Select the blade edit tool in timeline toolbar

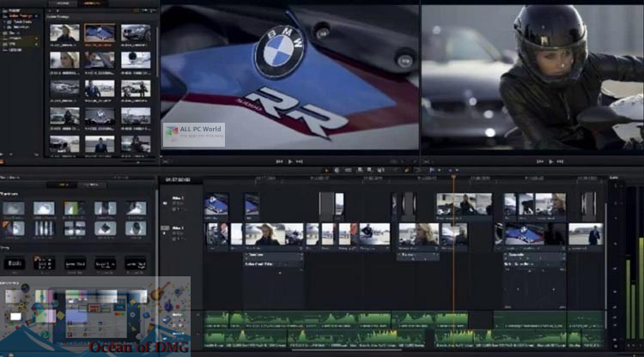(x=349, y=171)
